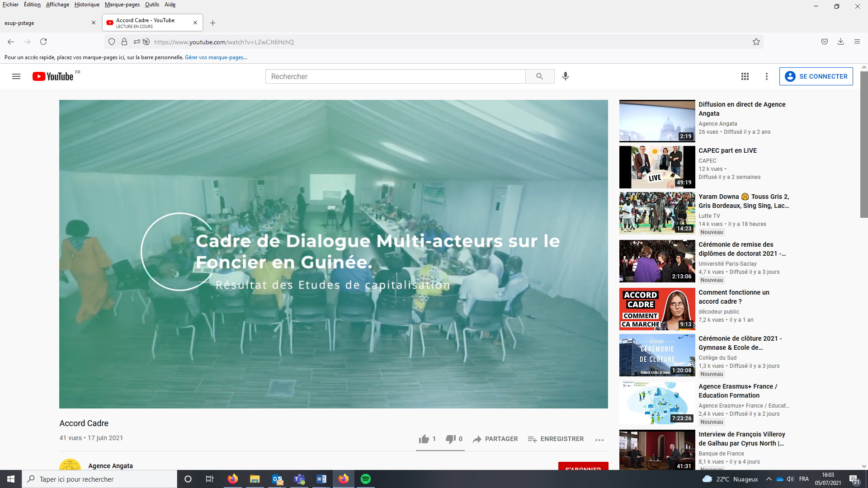Click the voice search microphone icon
This screenshot has height=488, width=868.
tap(565, 76)
